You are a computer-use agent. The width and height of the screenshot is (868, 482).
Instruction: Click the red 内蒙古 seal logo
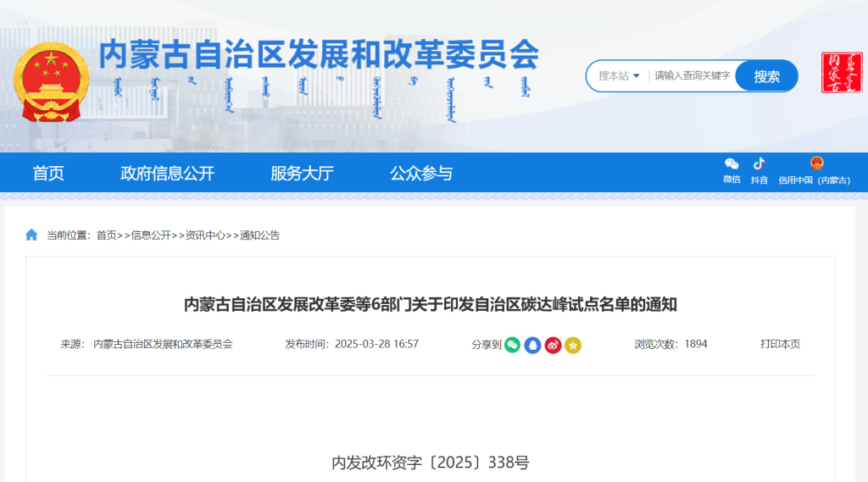(x=842, y=73)
